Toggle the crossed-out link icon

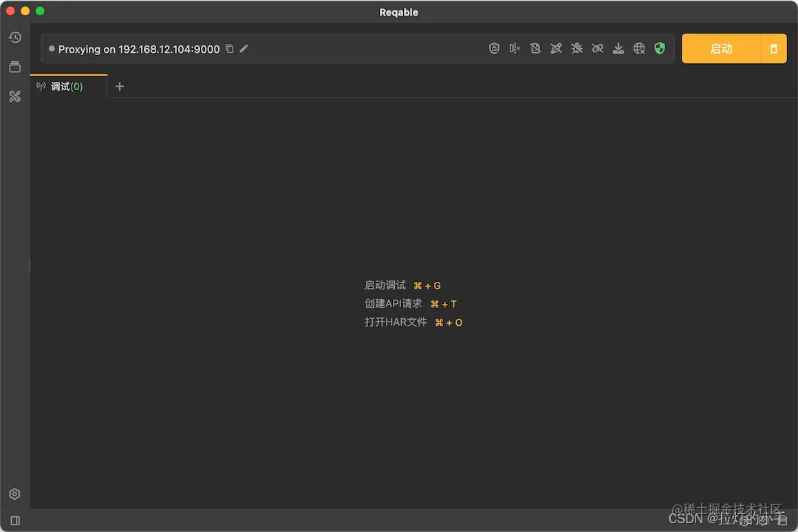pos(597,48)
